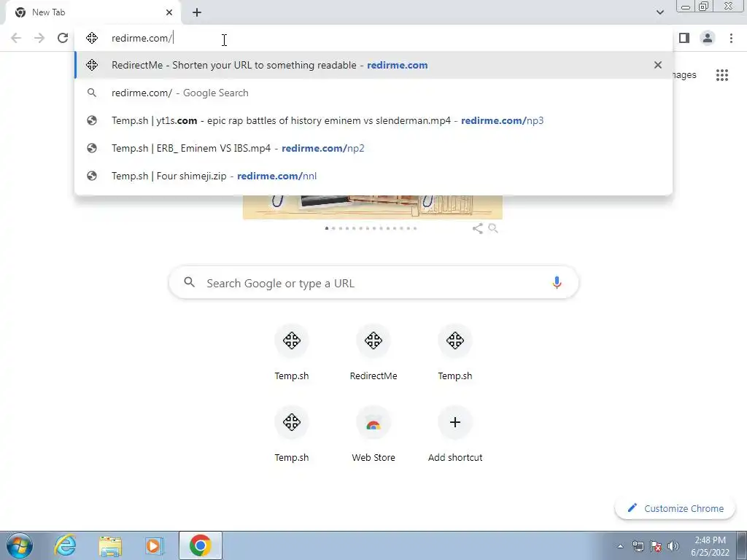Click the Search Google or type a URL box

[x=373, y=283]
